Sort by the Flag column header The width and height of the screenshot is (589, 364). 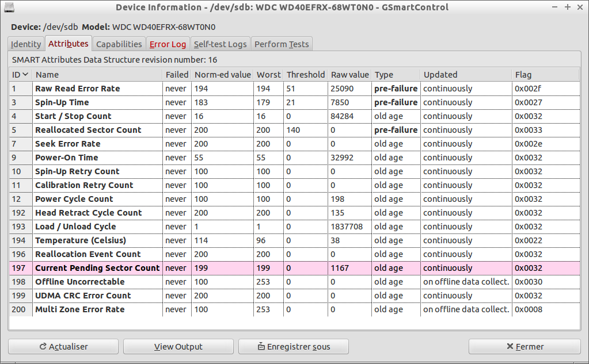(x=546, y=75)
